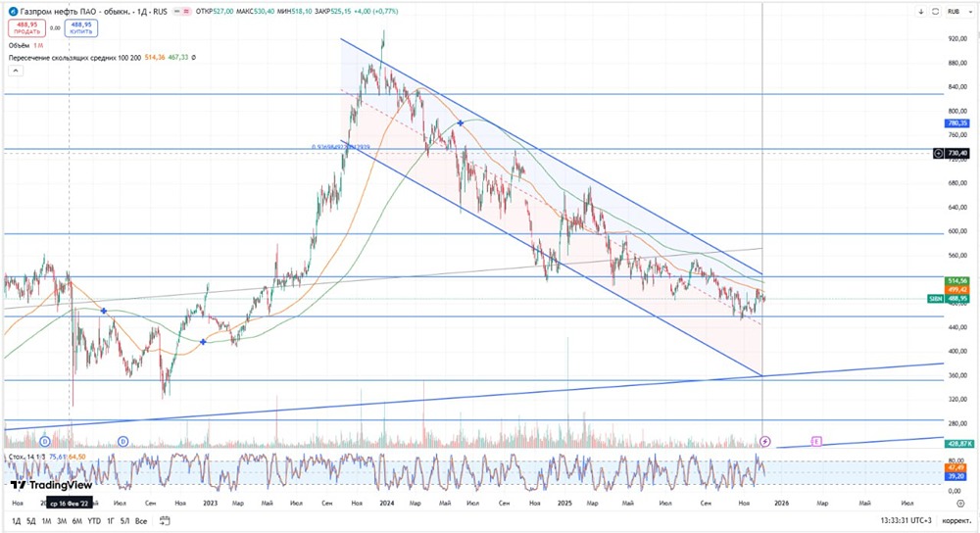The height and width of the screenshot is (533, 980).
Task: Collapse the indicator legend with chevron button
Action: (16, 71)
